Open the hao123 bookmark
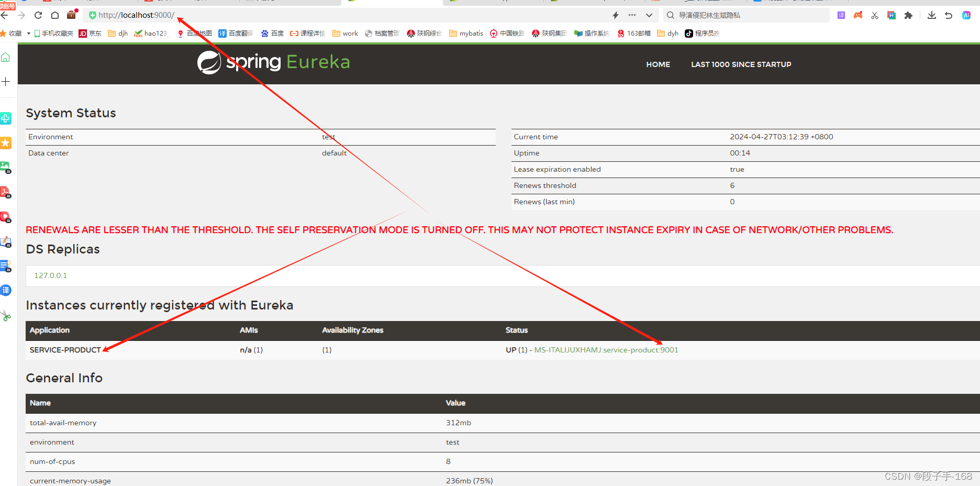 tap(151, 34)
